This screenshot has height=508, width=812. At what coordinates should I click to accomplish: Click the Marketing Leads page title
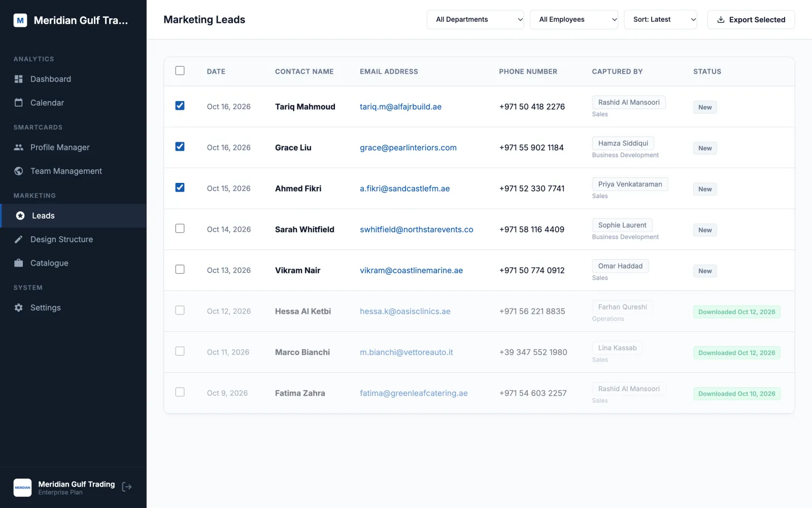pyautogui.click(x=205, y=20)
